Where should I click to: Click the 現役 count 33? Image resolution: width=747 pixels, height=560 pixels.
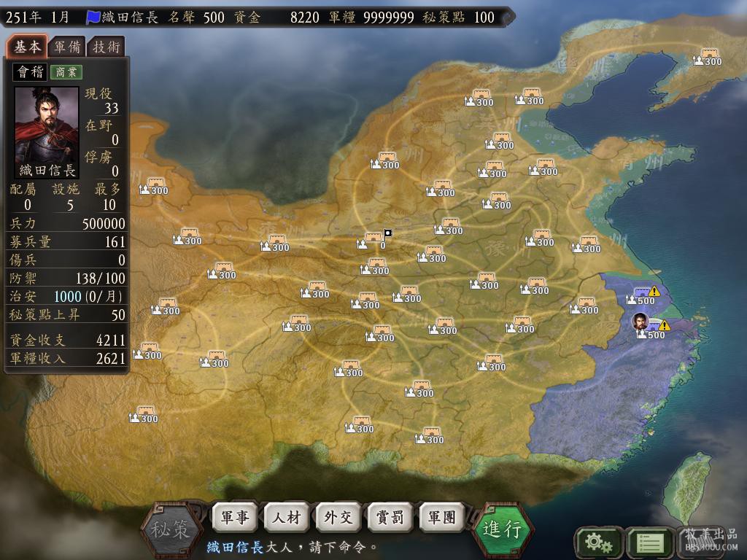[112, 108]
